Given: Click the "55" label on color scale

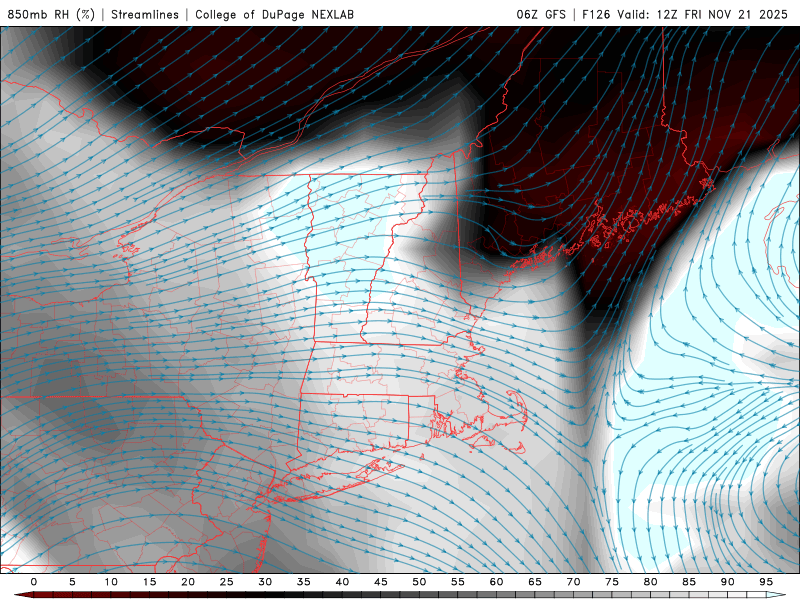Looking at the screenshot, I should 458,582.
